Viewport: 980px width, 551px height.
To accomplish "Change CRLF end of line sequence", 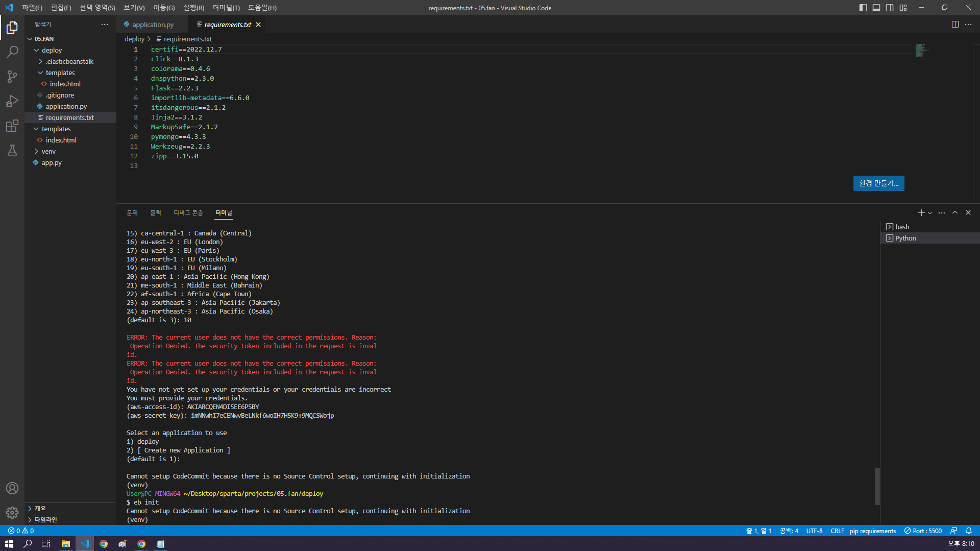I will click(x=837, y=531).
